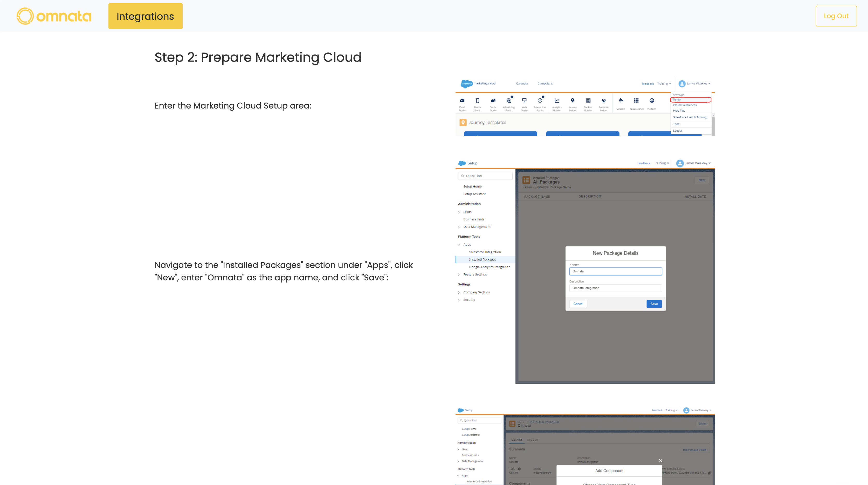868x485 pixels.
Task: Expand Training dropdown in All Packages screenshot
Action: tap(662, 163)
